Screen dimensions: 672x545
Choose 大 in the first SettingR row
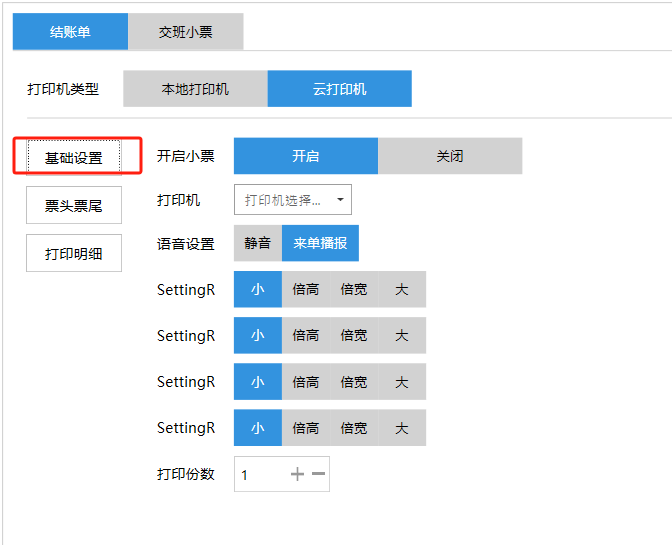(402, 290)
